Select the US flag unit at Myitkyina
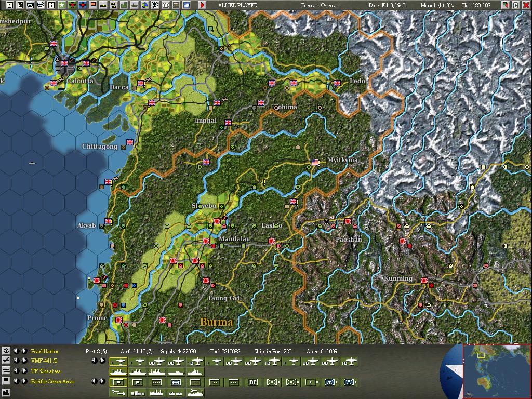 [x=315, y=162]
